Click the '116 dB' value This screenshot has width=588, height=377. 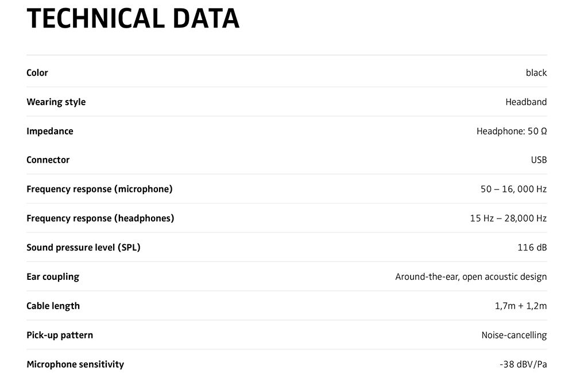(x=532, y=248)
